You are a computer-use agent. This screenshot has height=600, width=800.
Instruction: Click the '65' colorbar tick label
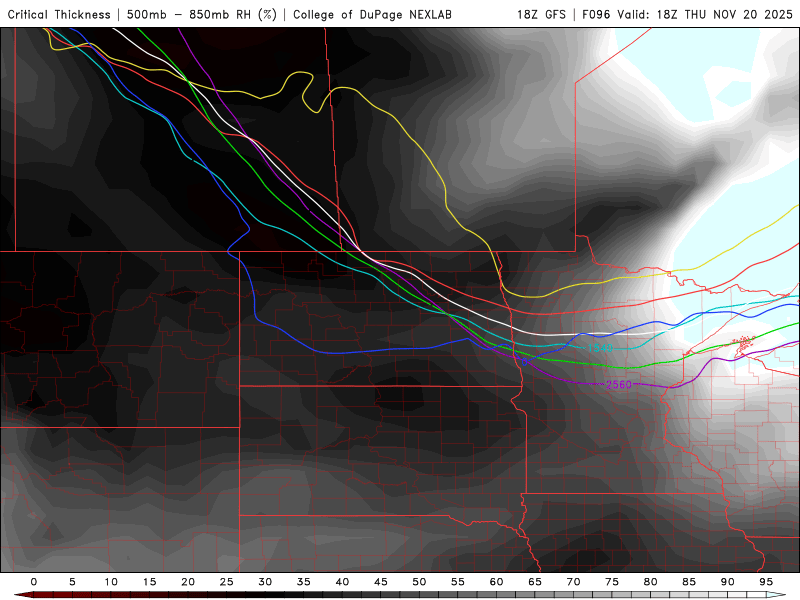(x=535, y=582)
